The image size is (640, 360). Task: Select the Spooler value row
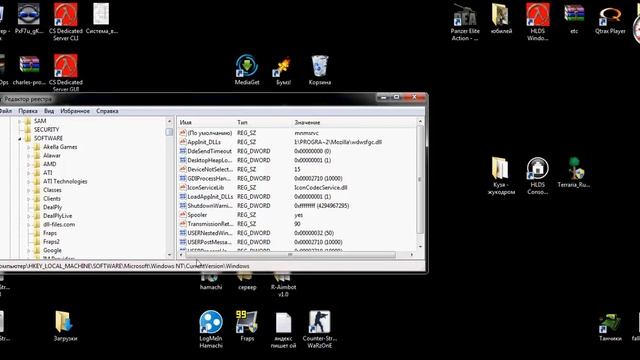[x=197, y=215]
